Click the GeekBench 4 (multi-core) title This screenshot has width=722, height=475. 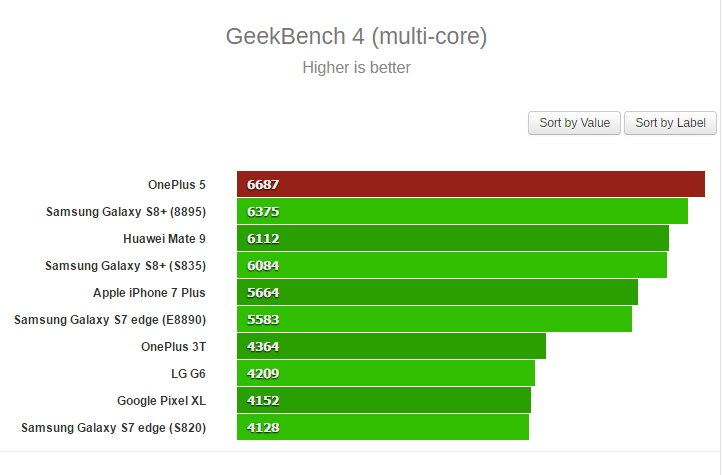[356, 36]
